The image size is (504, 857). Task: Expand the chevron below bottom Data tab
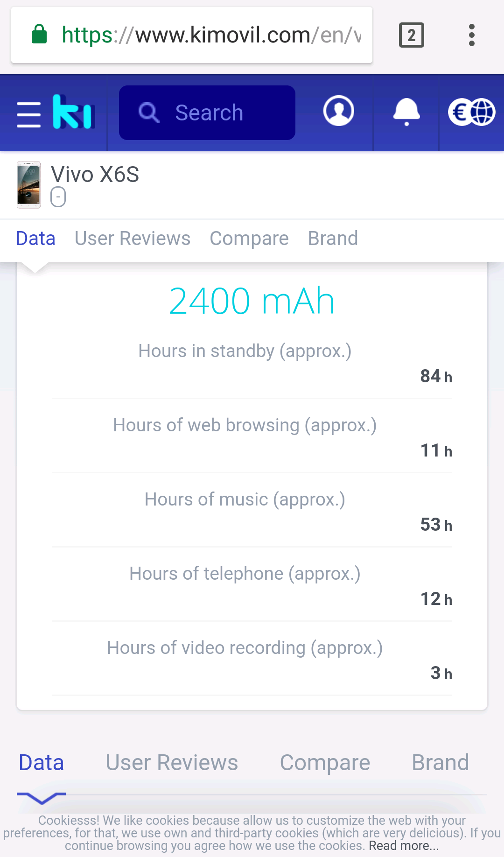click(42, 798)
